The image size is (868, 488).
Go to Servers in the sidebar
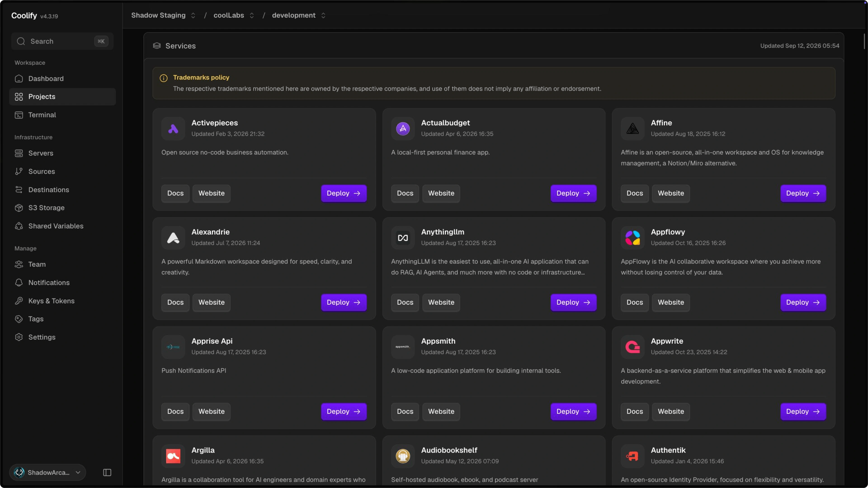(62, 153)
